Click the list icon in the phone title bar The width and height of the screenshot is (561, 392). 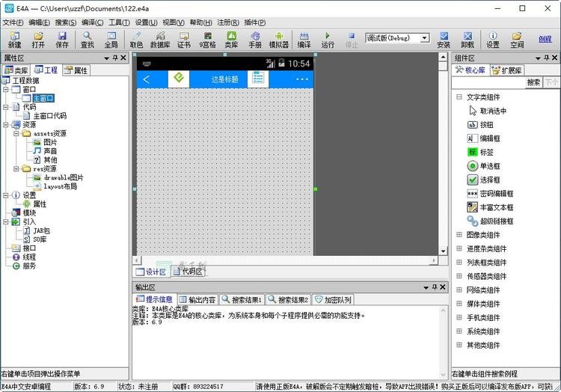pos(258,79)
